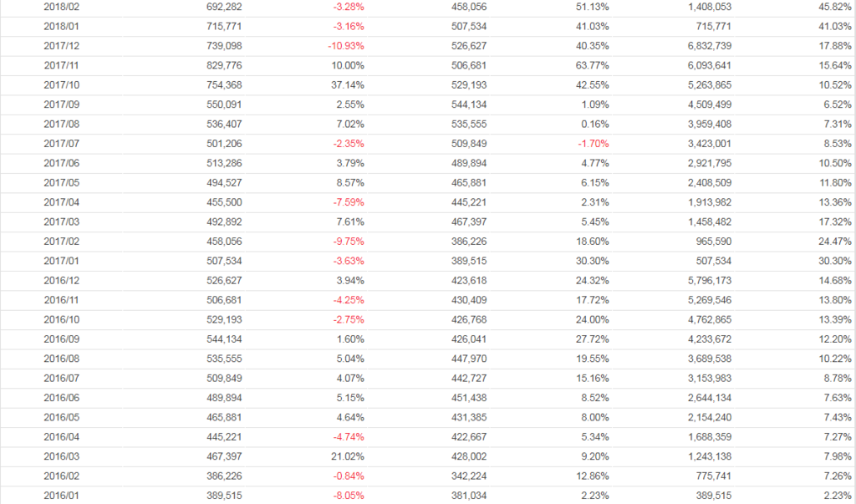
Task: Select the 342,224 value cell
Action: click(x=467, y=476)
